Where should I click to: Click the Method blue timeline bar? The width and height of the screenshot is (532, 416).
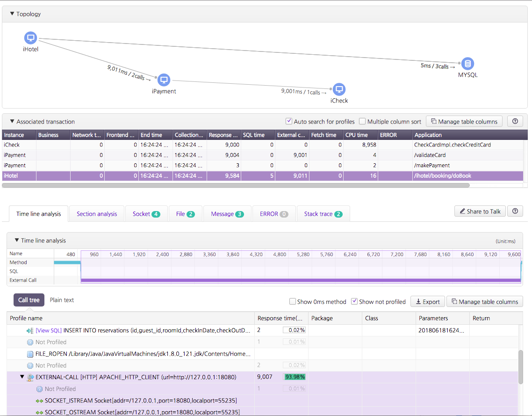(x=67, y=263)
